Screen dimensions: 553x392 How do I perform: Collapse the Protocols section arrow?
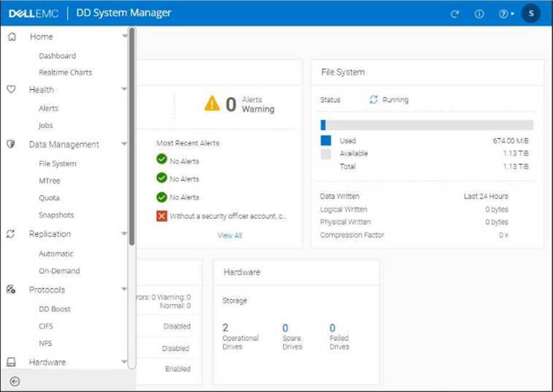[x=124, y=289]
